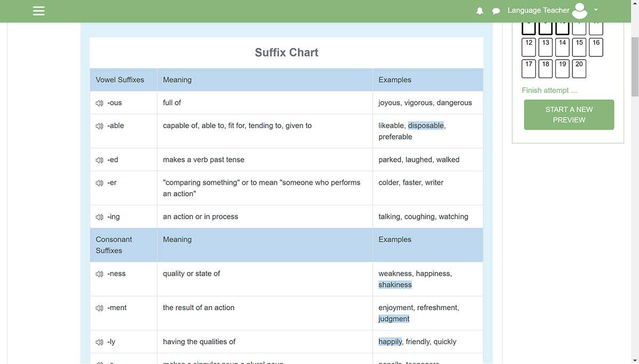Jump to quiz question 15
Image resolution: width=639 pixels, height=364 pixels.
(579, 47)
